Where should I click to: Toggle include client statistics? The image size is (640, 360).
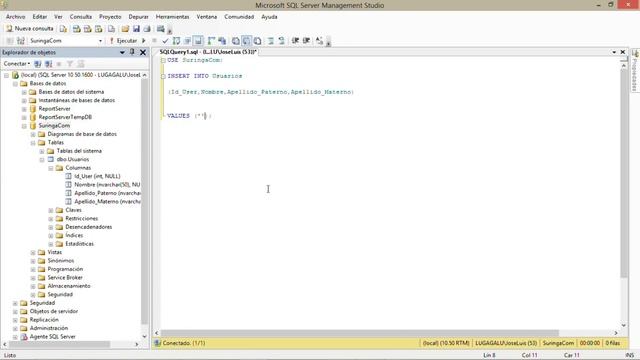(222, 41)
